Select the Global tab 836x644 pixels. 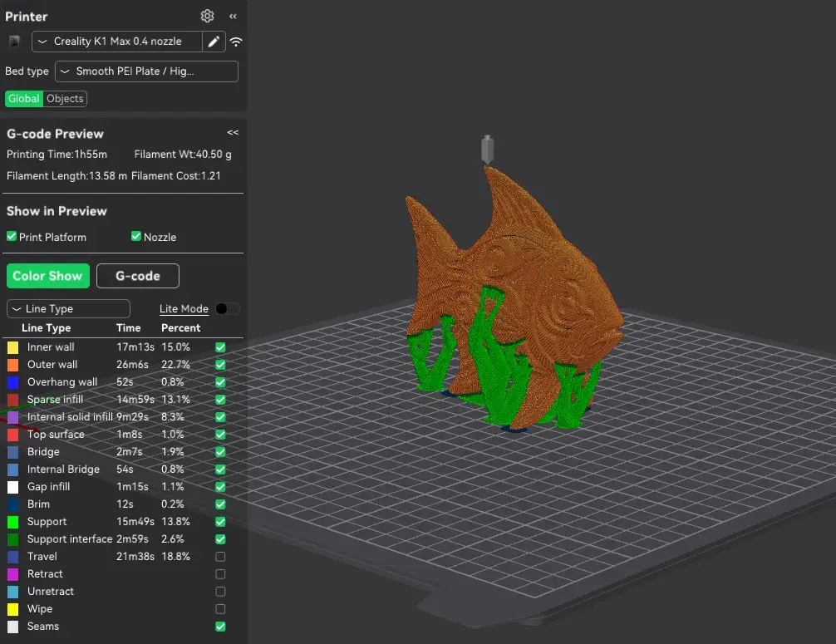(x=23, y=99)
